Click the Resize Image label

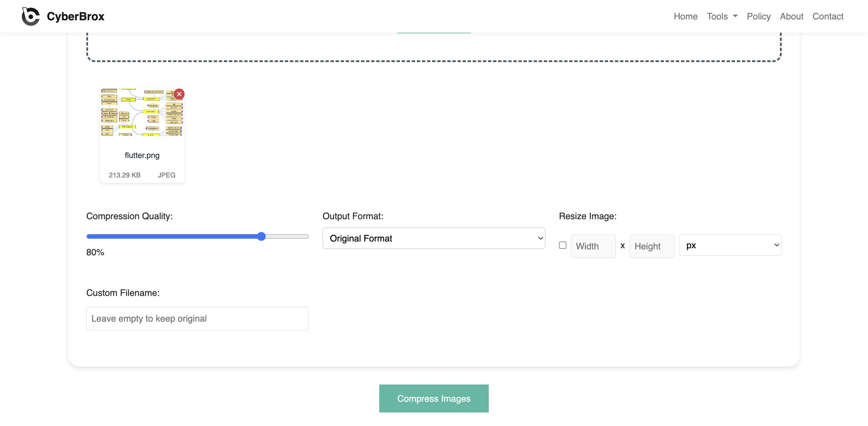point(588,216)
